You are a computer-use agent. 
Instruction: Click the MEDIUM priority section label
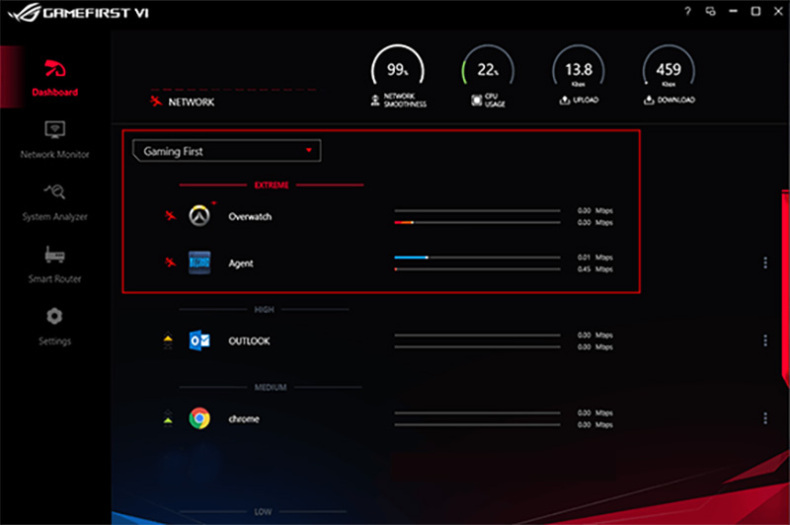(270, 387)
